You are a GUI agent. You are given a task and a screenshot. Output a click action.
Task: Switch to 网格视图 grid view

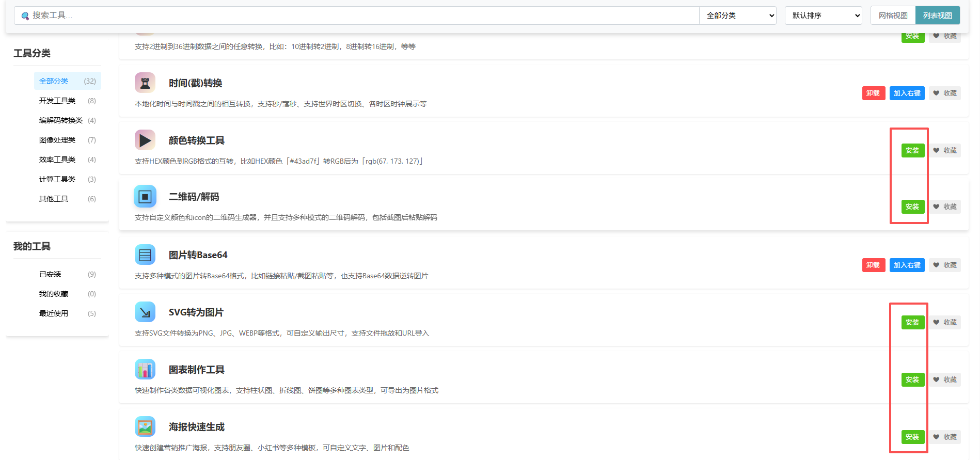[893, 15]
